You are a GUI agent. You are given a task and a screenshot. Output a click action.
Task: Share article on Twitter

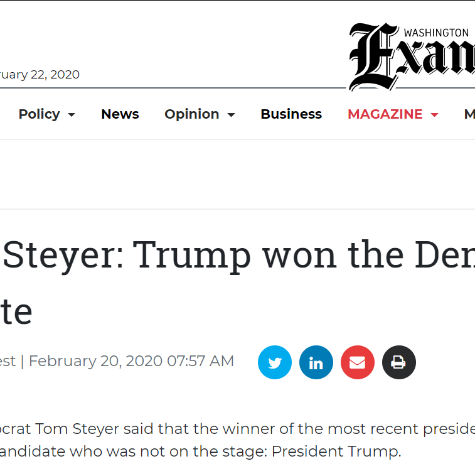tap(275, 362)
